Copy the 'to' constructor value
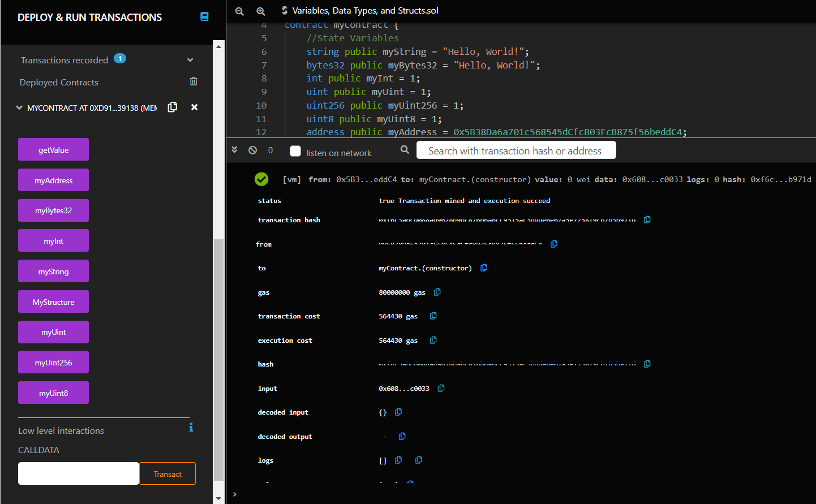The image size is (816, 504). coord(484,268)
